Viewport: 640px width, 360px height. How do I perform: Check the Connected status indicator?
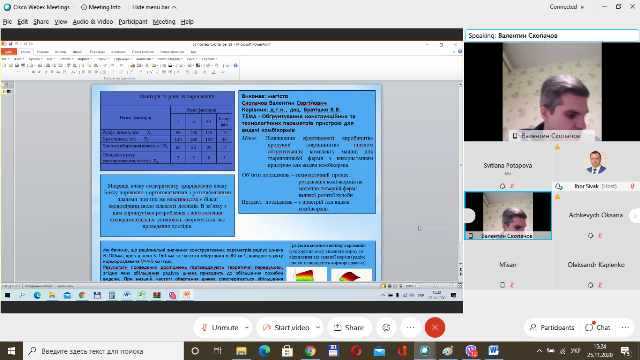click(567, 7)
